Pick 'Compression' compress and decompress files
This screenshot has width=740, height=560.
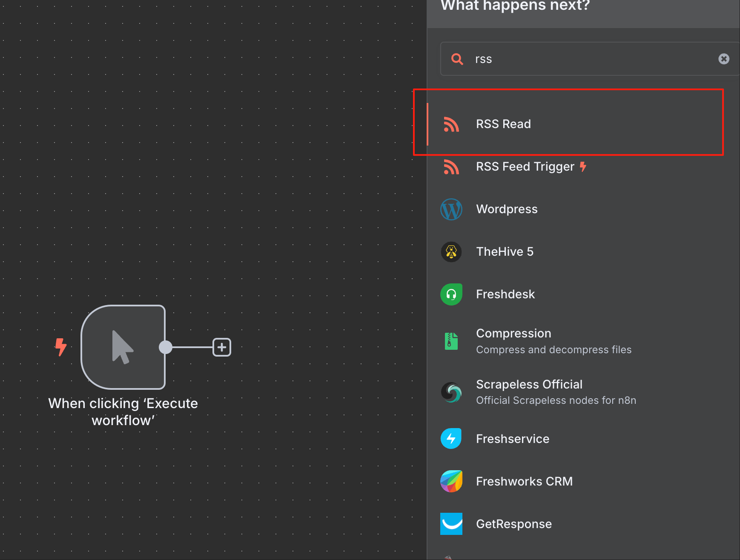pos(583,341)
